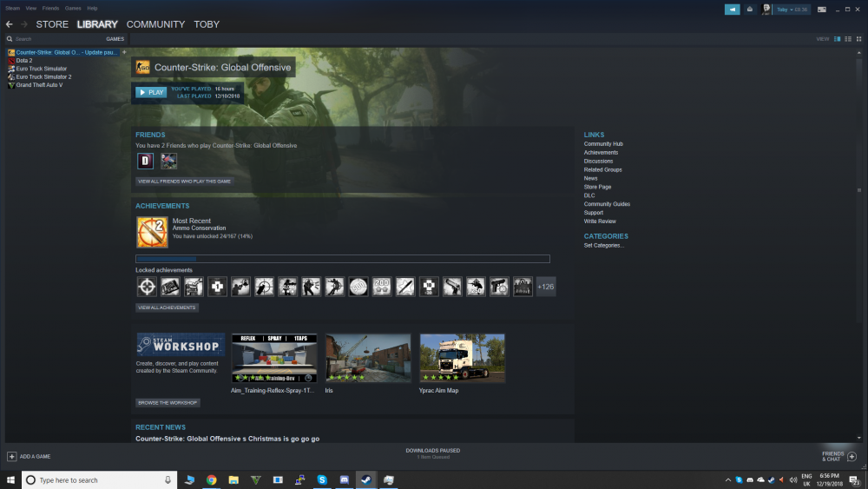Viewport: 868px width, 489px height.
Task: Select the grid view layout icon
Action: click(858, 39)
